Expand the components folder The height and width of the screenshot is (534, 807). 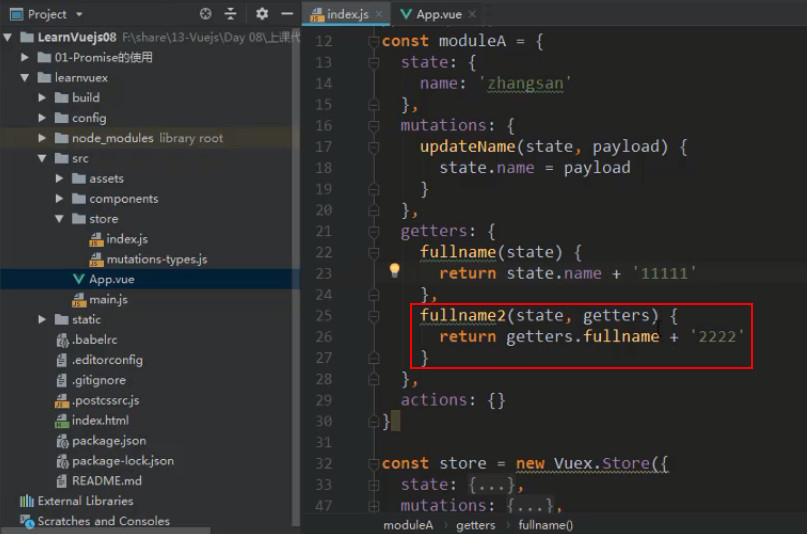pyautogui.click(x=59, y=199)
